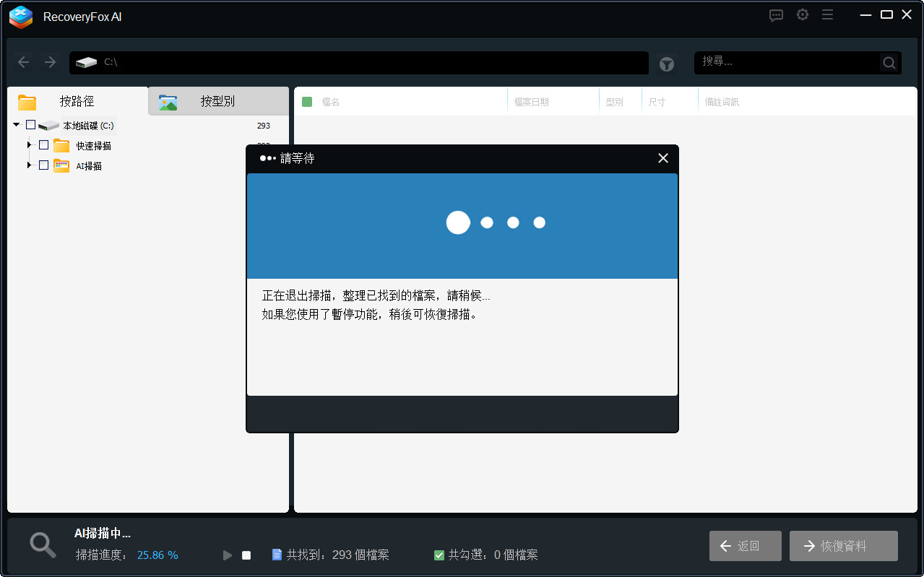The image size is (924, 577).
Task: Open the hamburger menu in title bar
Action: pos(827,14)
